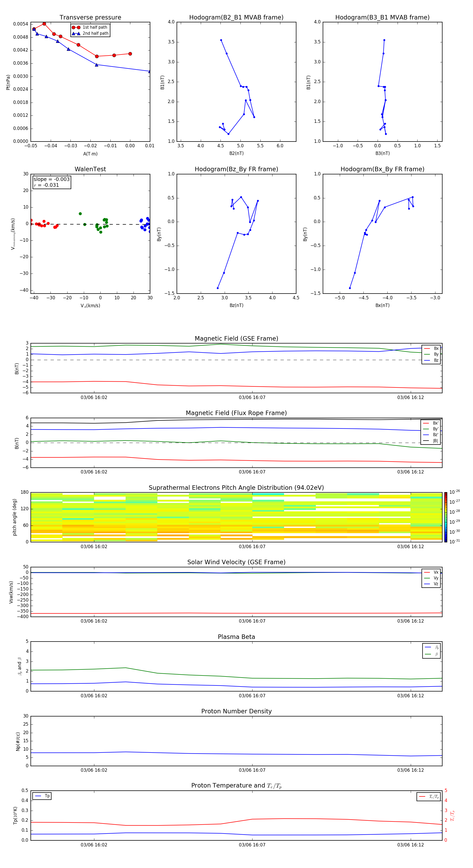
Task: Click the Transverse pressure plot title
Action: pos(90,18)
